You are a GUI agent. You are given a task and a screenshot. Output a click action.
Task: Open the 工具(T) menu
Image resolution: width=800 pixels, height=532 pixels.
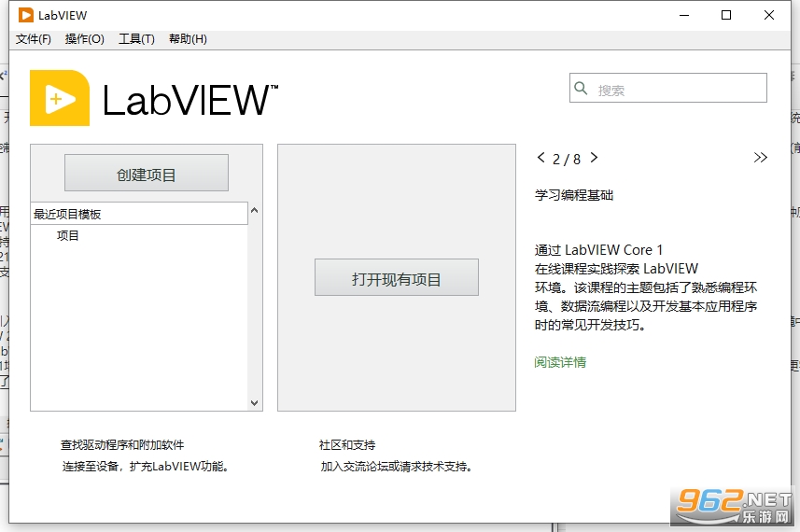[x=136, y=39]
